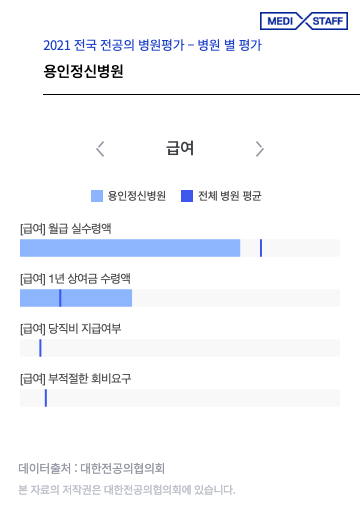Viewport: 360px width, 529px height.
Task: Click the [급여] 월급 실수령액 label
Action: [x=66, y=229]
